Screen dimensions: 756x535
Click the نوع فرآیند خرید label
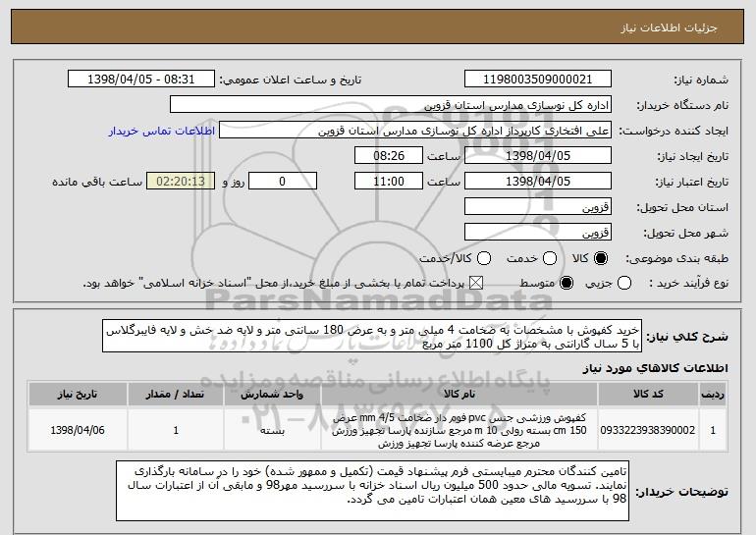[689, 284]
